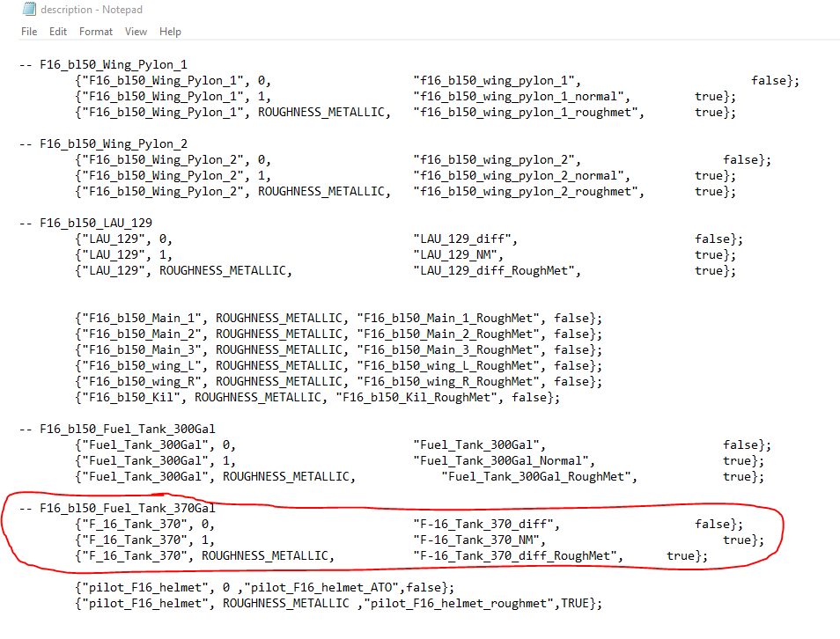Viewport: 840px width, 639px height.
Task: Click the text "LAU_129_diff",
Action: pos(466,239)
